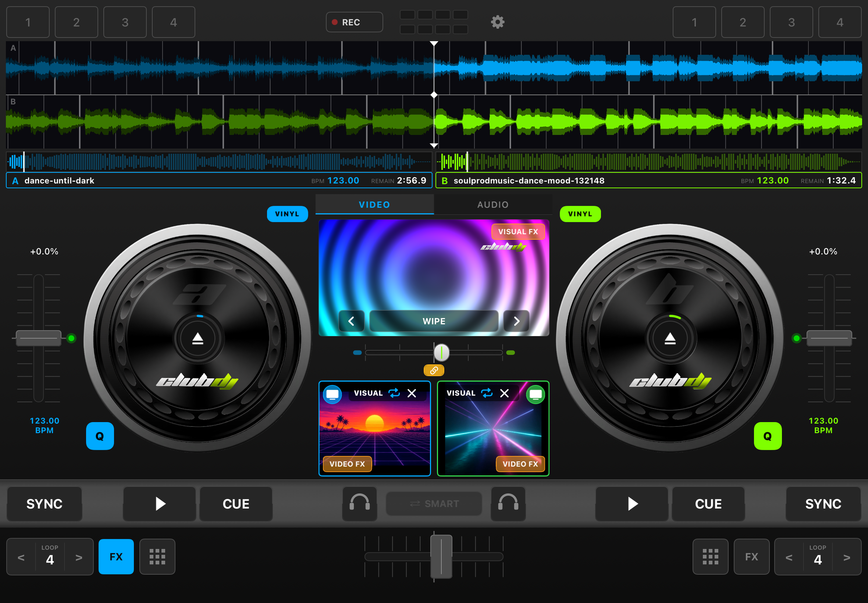Open VISUAL FX on main video preview
The height and width of the screenshot is (603, 868).
point(518,232)
